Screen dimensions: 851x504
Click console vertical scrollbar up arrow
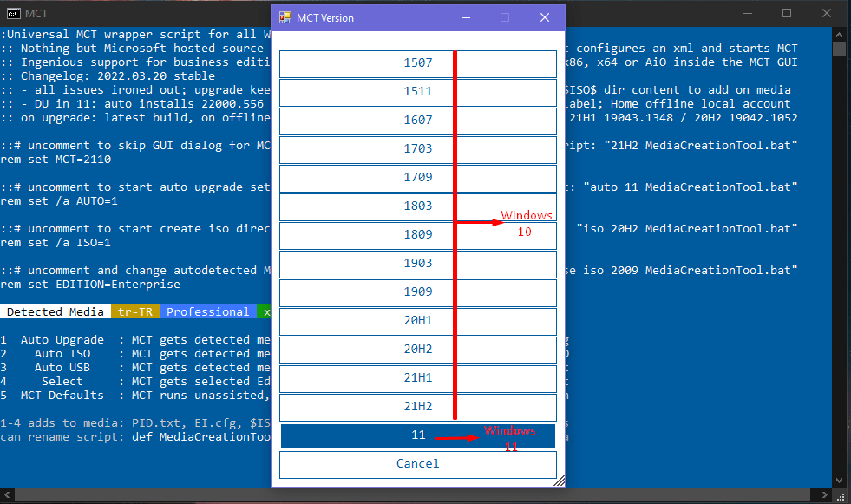click(x=840, y=33)
